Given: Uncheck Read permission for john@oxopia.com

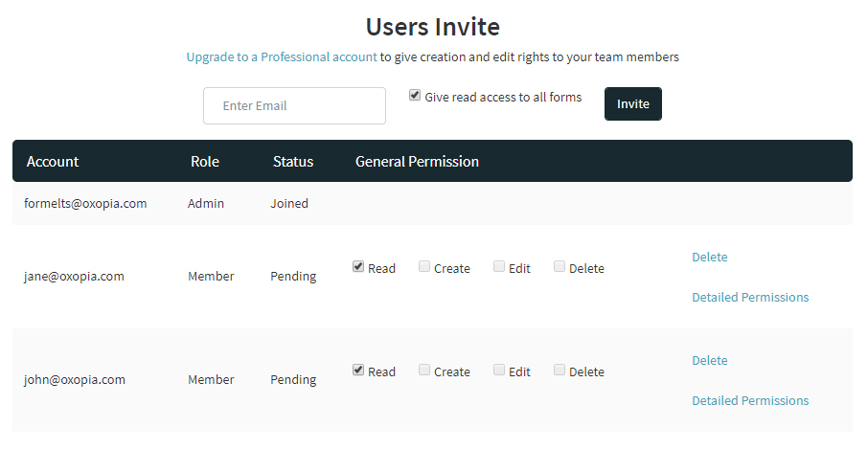Looking at the screenshot, I should click(x=358, y=371).
